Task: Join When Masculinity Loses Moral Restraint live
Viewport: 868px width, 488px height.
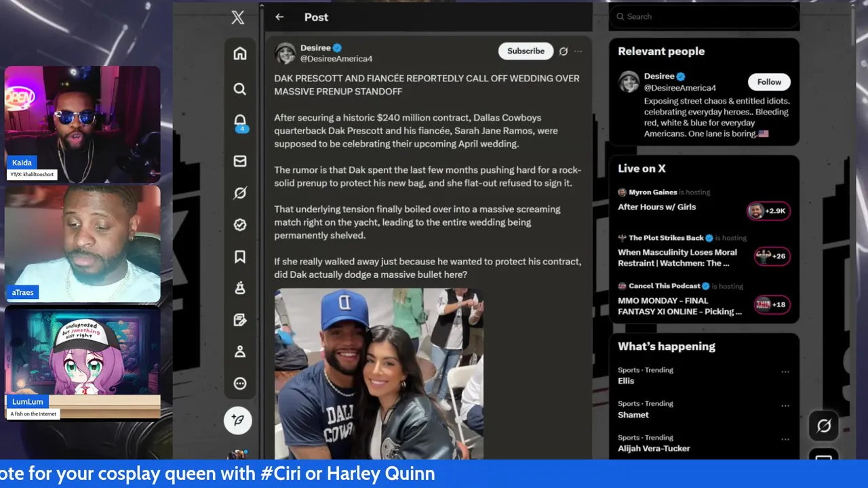Action: (x=677, y=258)
